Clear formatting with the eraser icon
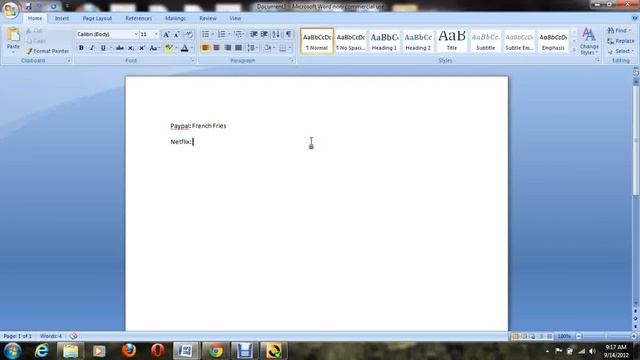The width and height of the screenshot is (640, 360). point(189,35)
